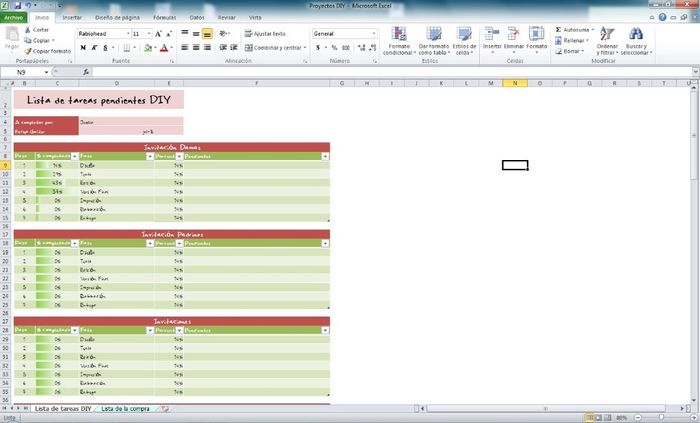
Task: Toggle italic (K) formatting
Action: click(x=93, y=47)
